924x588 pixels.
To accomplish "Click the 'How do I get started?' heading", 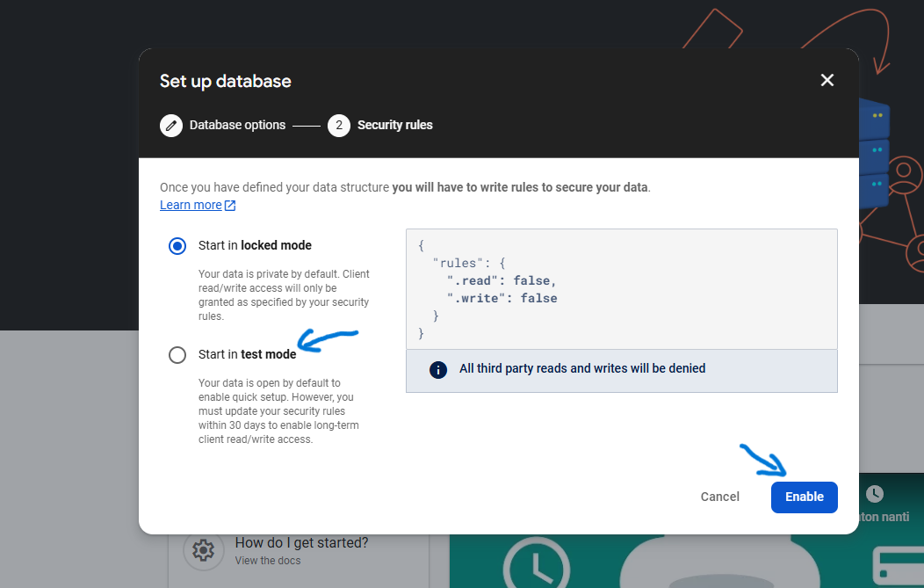I will point(301,542).
